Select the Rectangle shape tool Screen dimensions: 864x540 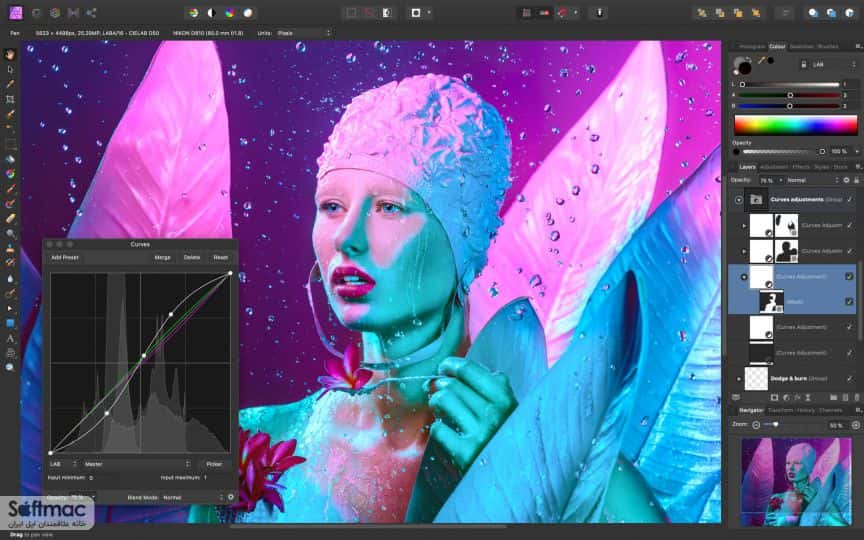(10, 323)
